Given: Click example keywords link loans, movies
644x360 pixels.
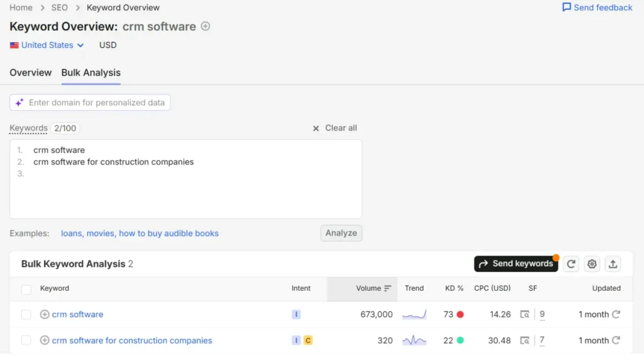Looking at the screenshot, I should coord(140,233).
